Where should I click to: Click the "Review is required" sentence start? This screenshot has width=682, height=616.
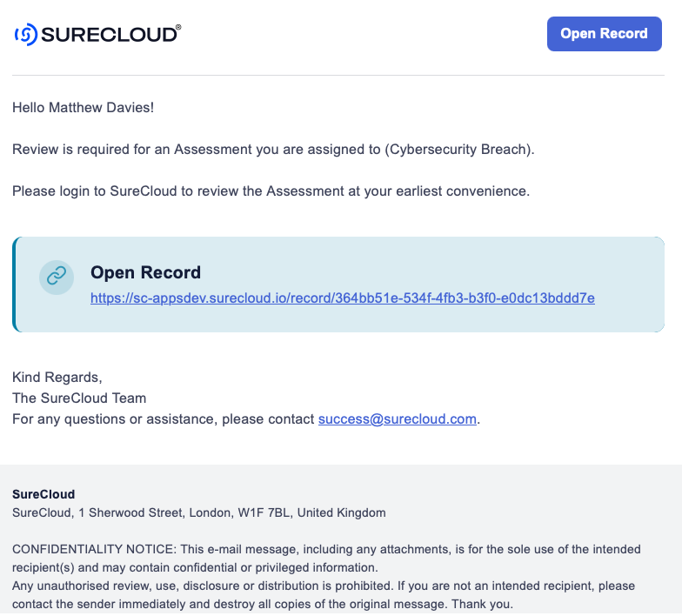pos(70,149)
